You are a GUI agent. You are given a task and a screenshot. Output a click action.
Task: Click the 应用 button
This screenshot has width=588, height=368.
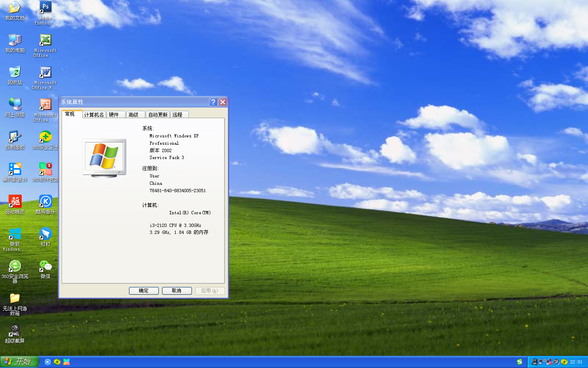tap(210, 291)
